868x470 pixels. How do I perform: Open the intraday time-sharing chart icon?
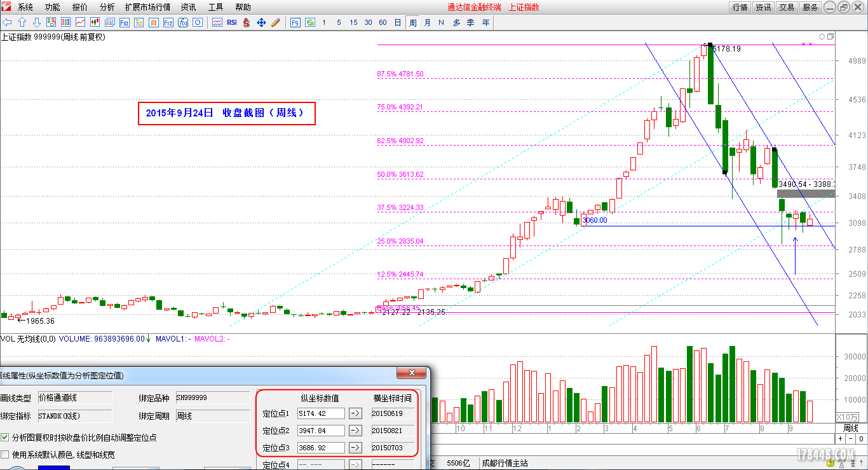tap(81, 22)
